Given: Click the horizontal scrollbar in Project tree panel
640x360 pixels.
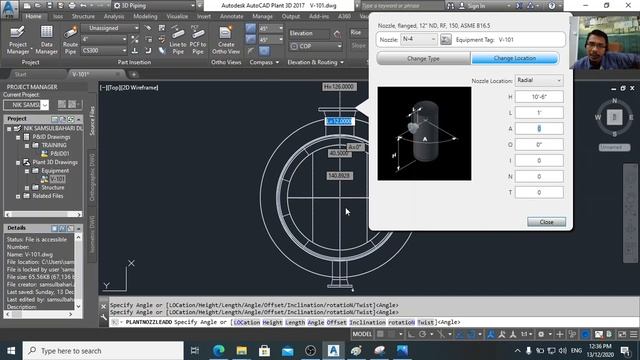Looking at the screenshot, I should tap(43, 214).
